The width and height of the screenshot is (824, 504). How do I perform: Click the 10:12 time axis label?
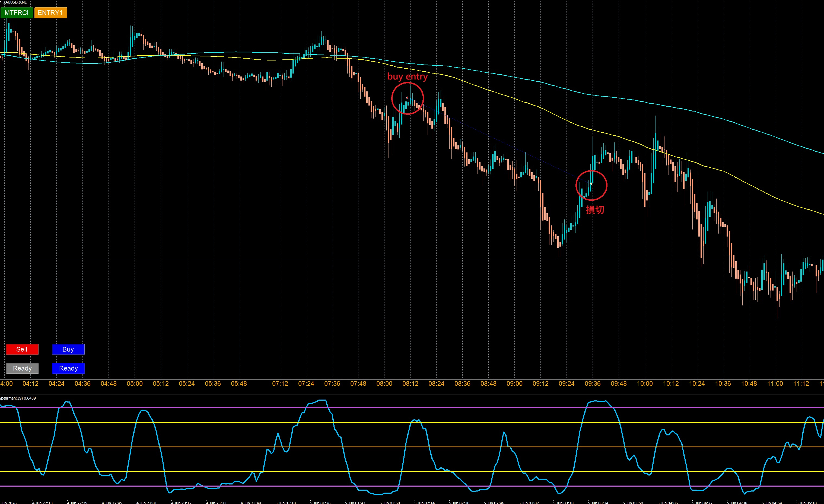(x=671, y=384)
